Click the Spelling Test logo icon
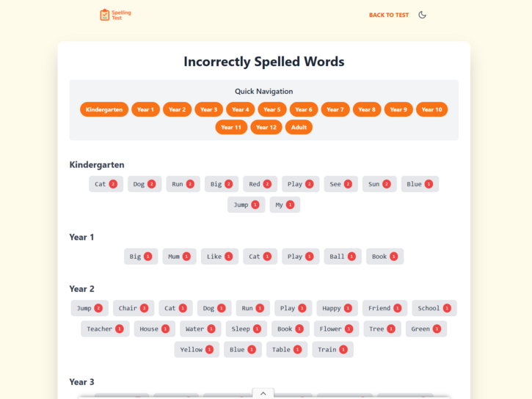Viewport: 532px width, 399px height. pos(104,15)
